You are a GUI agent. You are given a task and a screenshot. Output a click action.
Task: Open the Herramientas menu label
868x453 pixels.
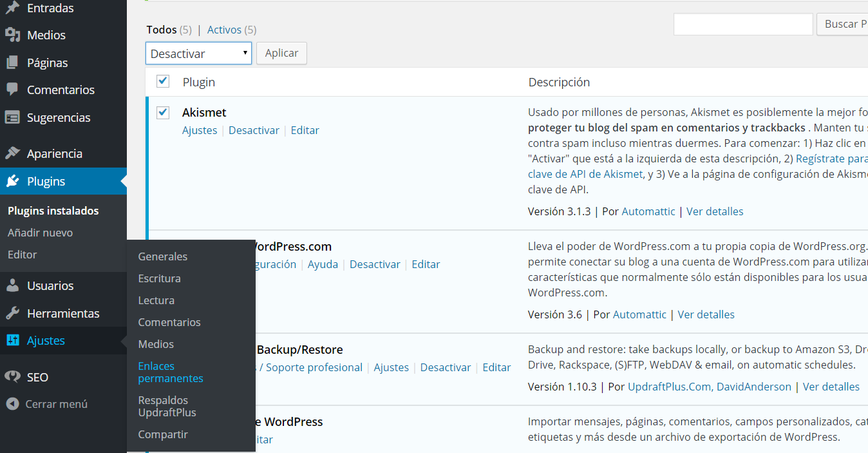point(63,313)
